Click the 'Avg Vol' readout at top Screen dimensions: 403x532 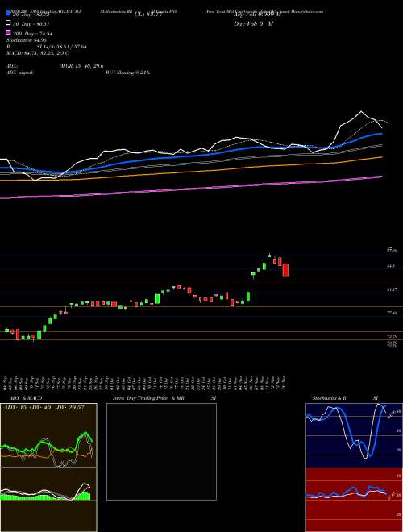(x=257, y=15)
